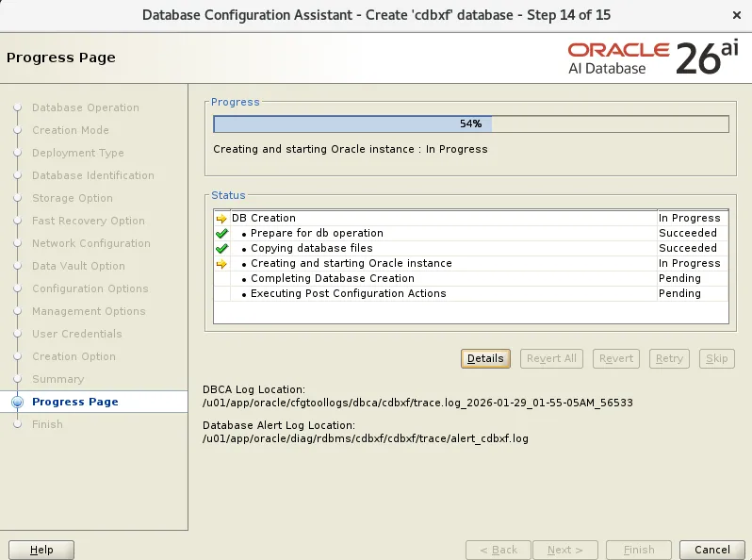Select the Data Vault Option step
752x560 pixels.
point(78,266)
